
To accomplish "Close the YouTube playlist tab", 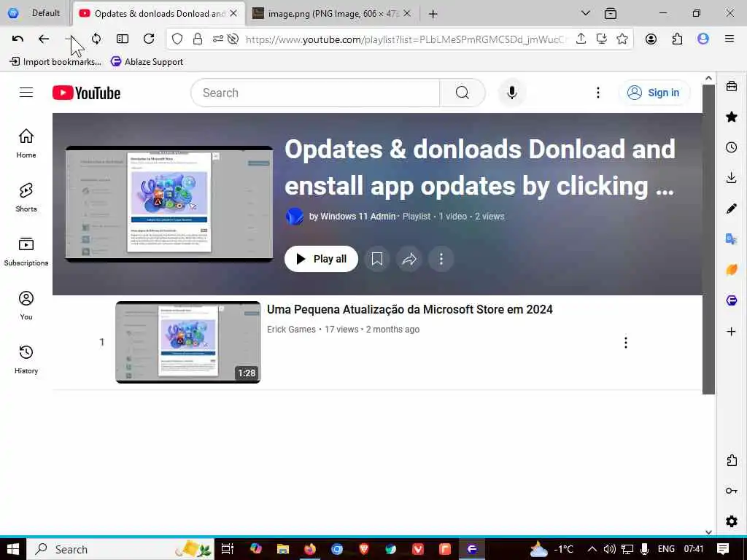I will [233, 13].
